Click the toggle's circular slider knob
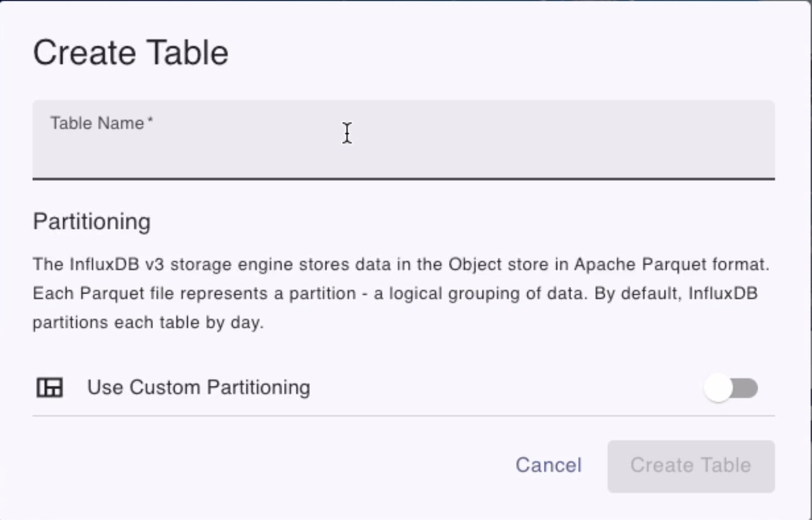Viewport: 812px width, 520px height. [719, 388]
